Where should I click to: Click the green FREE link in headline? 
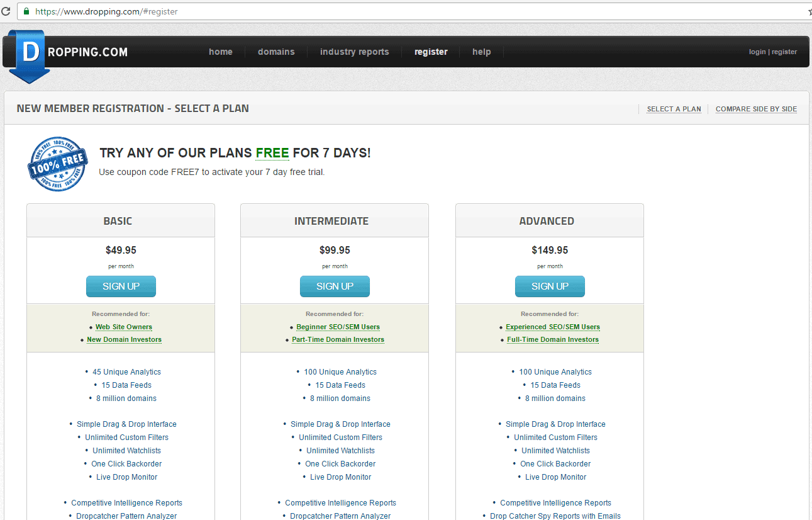(272, 153)
